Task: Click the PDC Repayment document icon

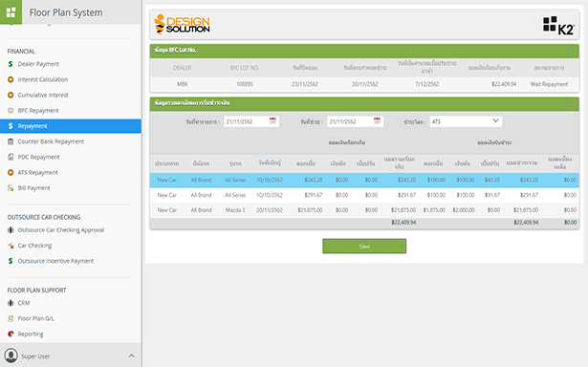Action: [11, 157]
